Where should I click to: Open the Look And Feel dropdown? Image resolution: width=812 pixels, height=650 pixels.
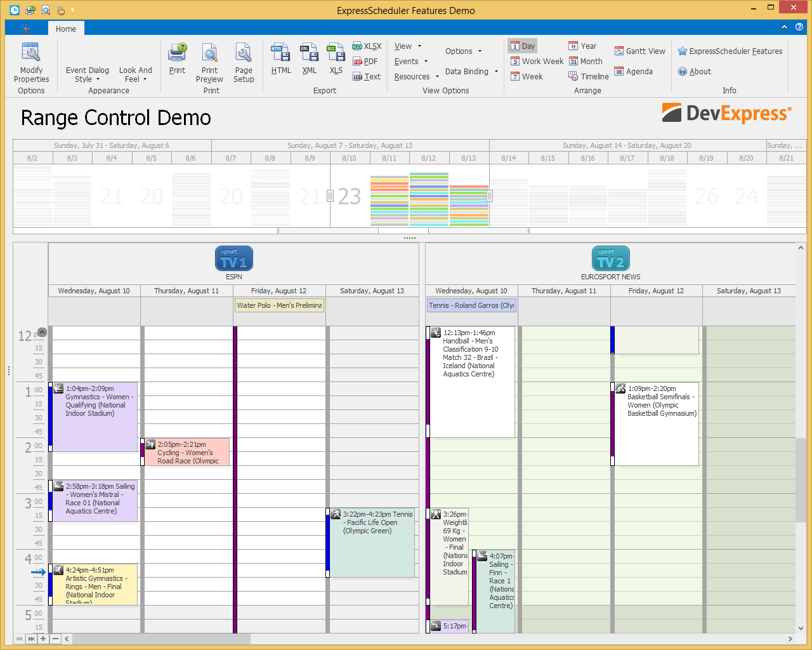[135, 75]
